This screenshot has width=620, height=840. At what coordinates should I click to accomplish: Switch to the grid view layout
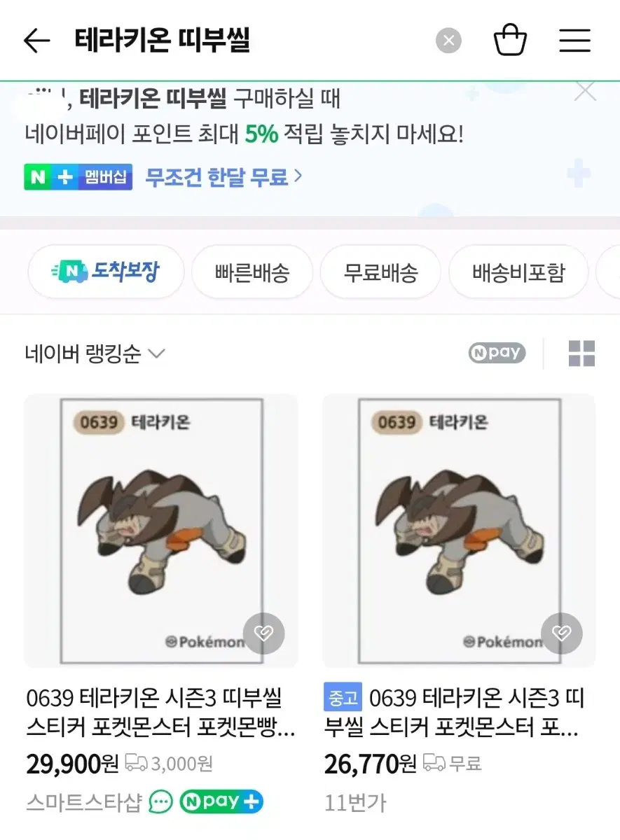click(x=581, y=353)
